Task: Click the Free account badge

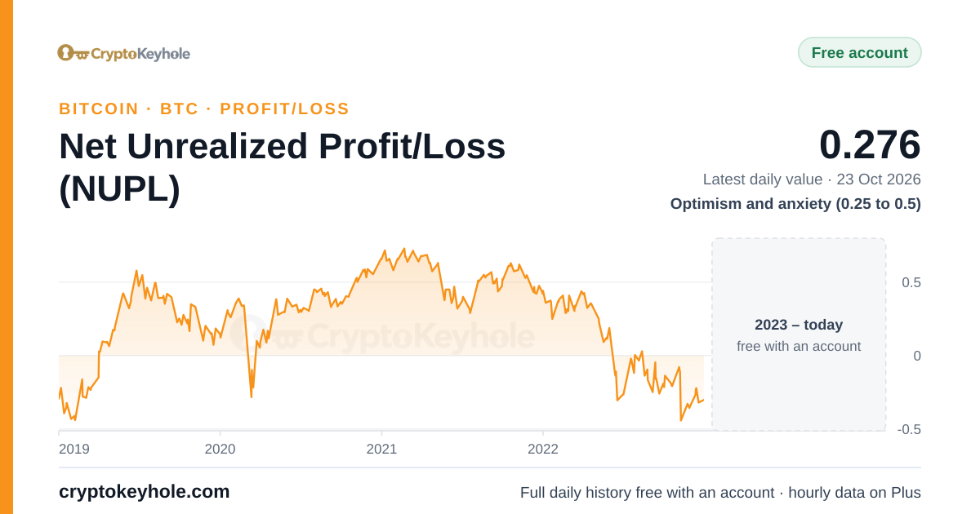Action: coord(859,52)
